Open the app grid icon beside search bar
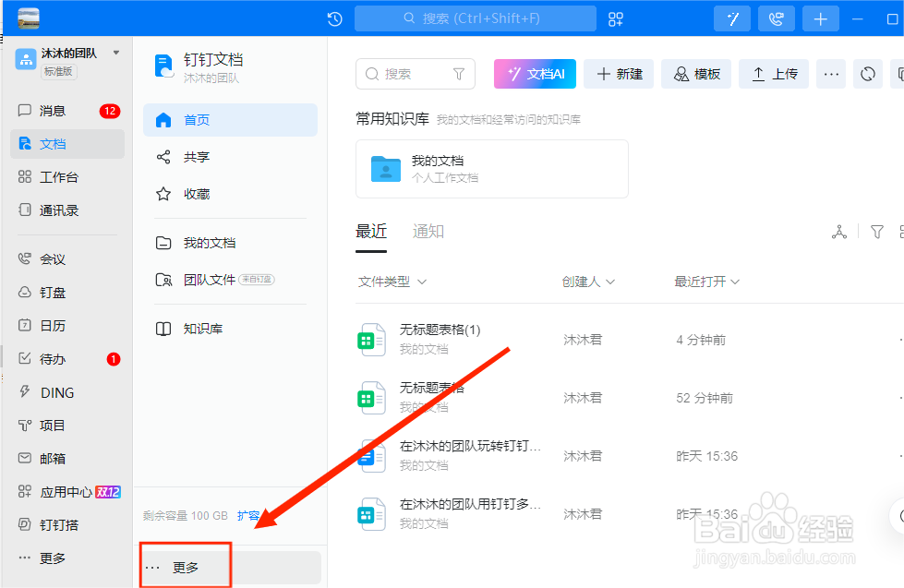 point(616,19)
